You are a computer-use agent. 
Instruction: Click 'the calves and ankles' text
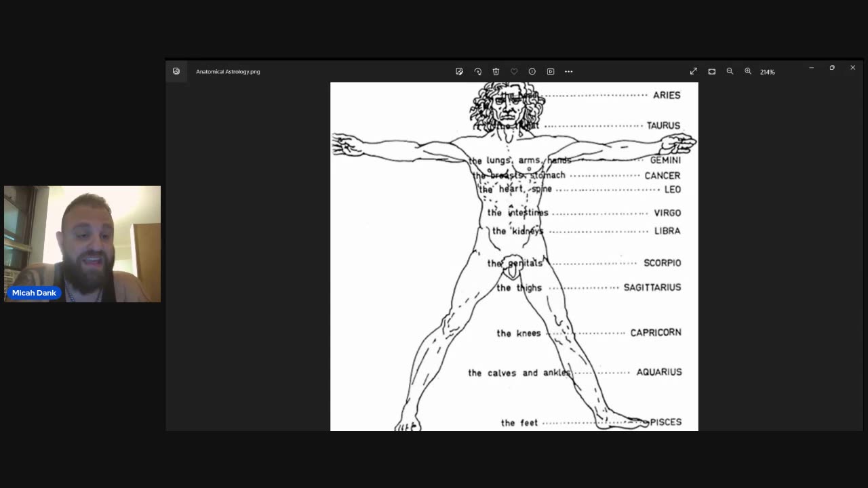[x=519, y=373]
